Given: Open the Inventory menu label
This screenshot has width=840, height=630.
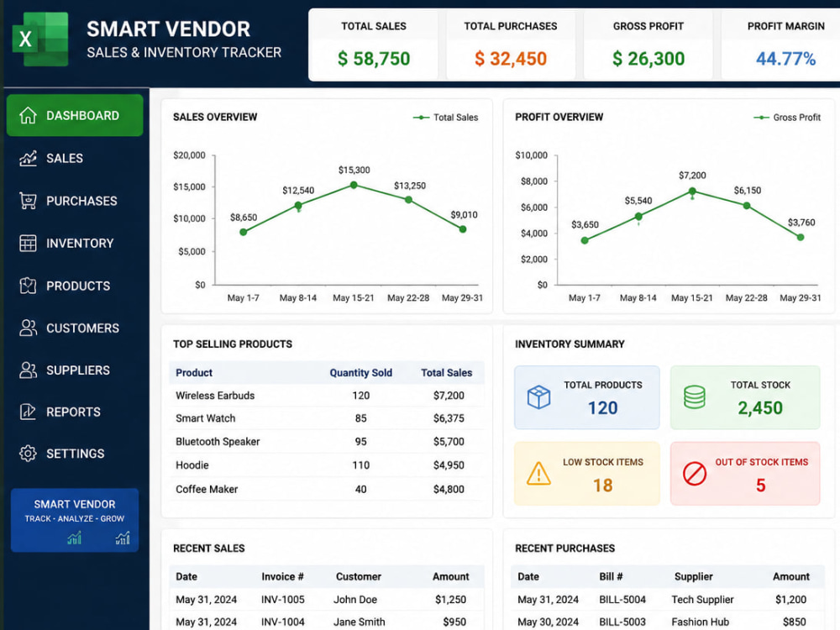Looking at the screenshot, I should click(x=80, y=244).
